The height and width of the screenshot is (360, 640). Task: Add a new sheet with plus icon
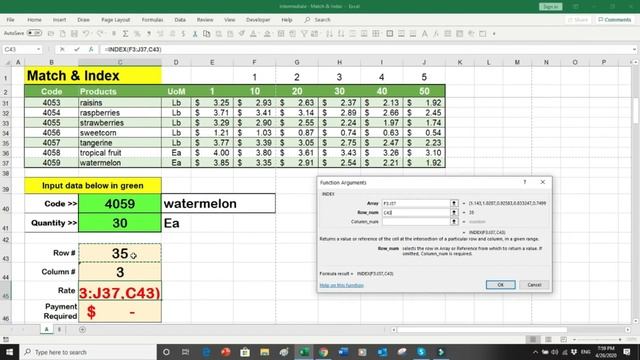pos(82,329)
